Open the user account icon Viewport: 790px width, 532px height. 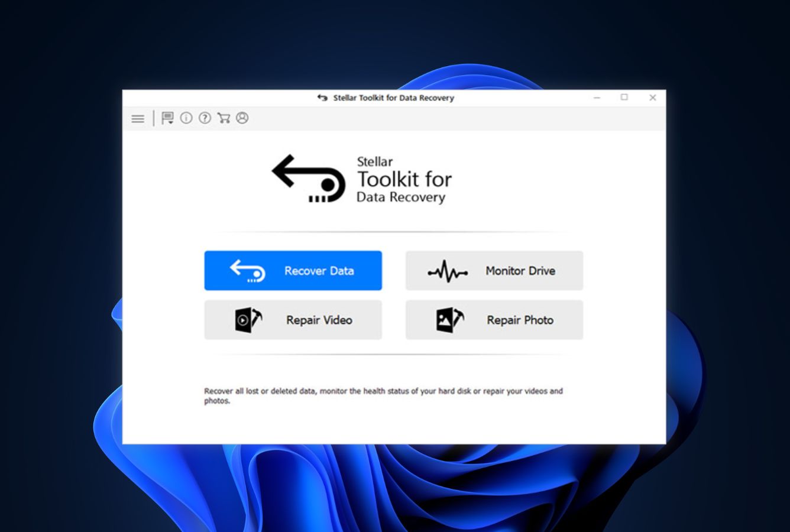point(242,118)
